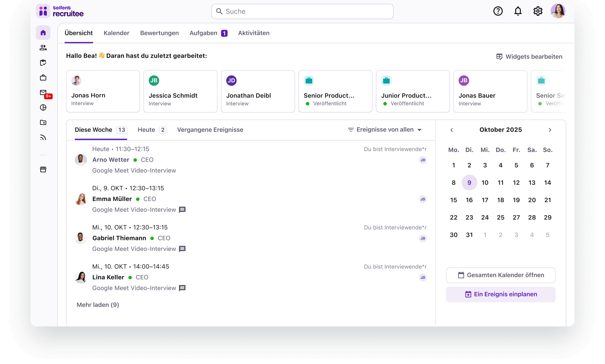Go to previous month in calendar
Screen dimensions: 605x364
pyautogui.click(x=452, y=130)
